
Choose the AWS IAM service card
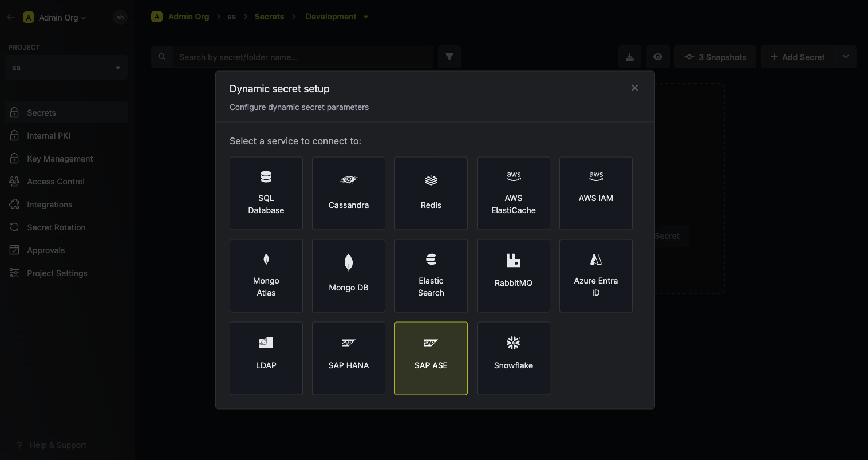[596, 193]
